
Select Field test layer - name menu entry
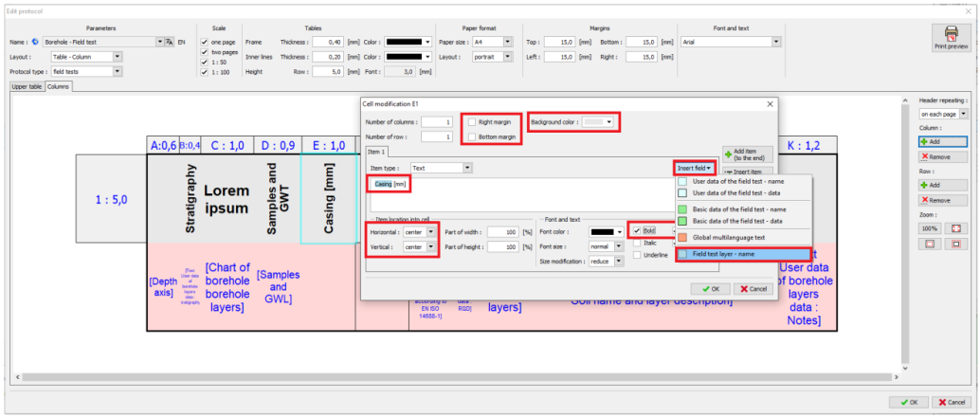(742, 254)
